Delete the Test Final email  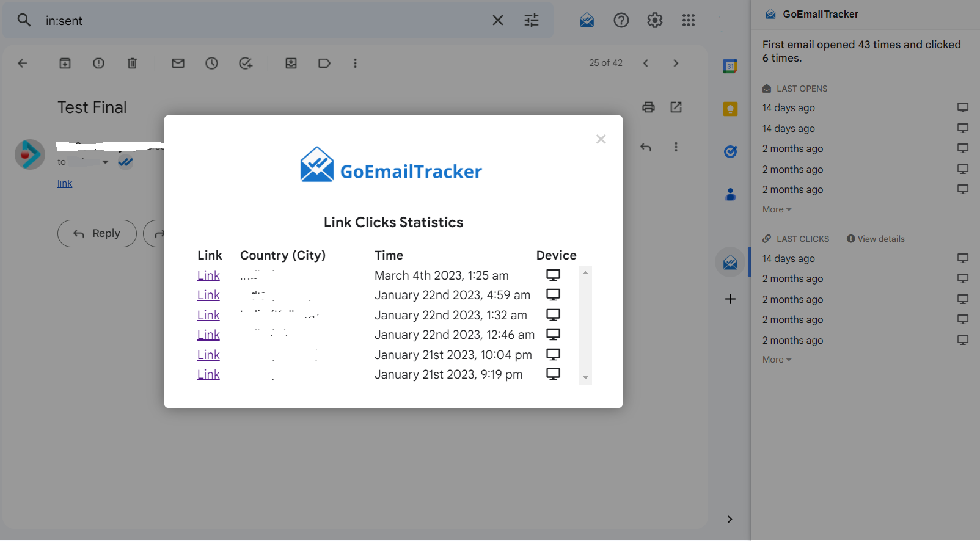click(x=132, y=63)
